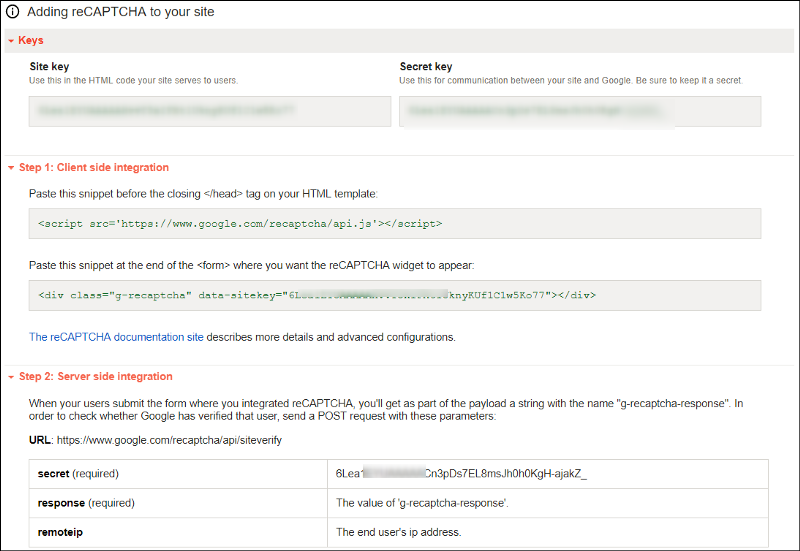Image resolution: width=800 pixels, height=551 pixels.
Task: Collapse Step 1 Client side integration arrow
Action: pos(10,168)
